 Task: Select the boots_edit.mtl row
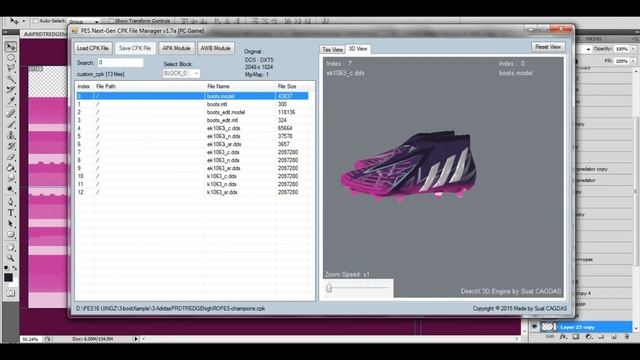click(x=192, y=120)
